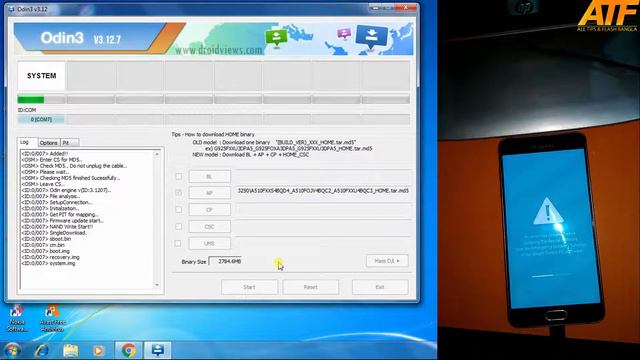This screenshot has width=640, height=360.
Task: Click the 'cm.bin' log line
Action: (x=43, y=245)
